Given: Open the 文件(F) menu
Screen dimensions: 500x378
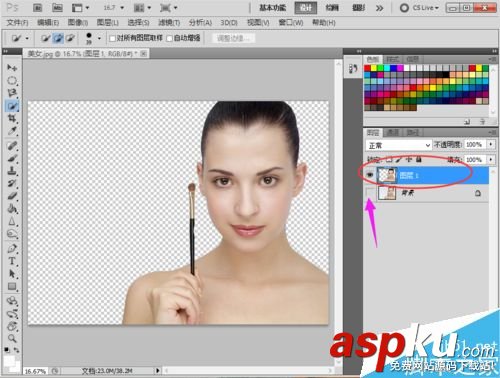Looking at the screenshot, I should (x=17, y=23).
